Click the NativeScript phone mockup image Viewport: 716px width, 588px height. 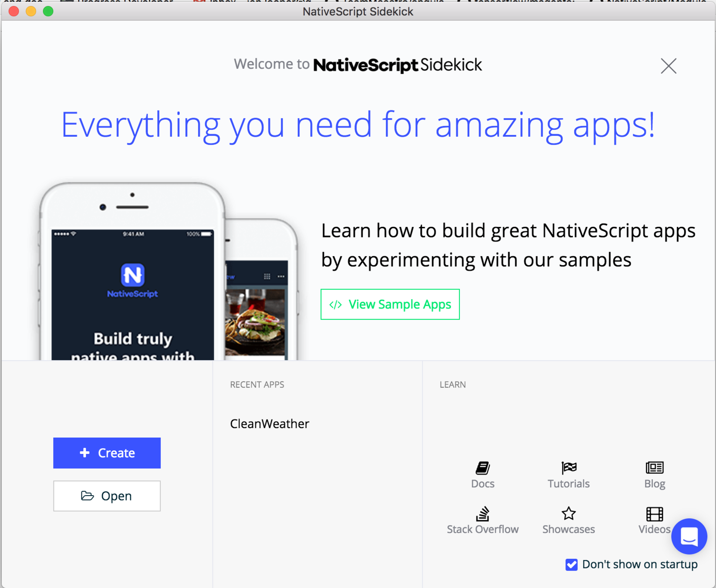pos(132,272)
